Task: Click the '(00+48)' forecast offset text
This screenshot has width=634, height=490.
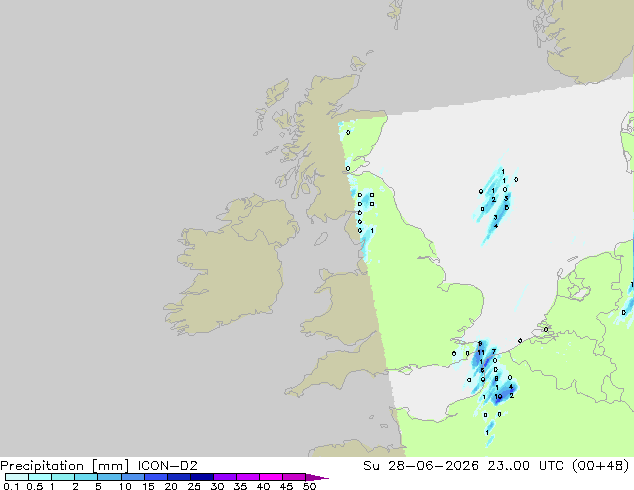Action: tap(600, 466)
